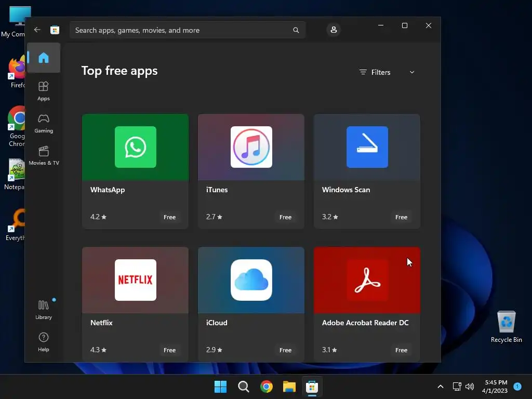
Task: Click Adobe Acrobat Reader DC title
Action: coord(365,323)
